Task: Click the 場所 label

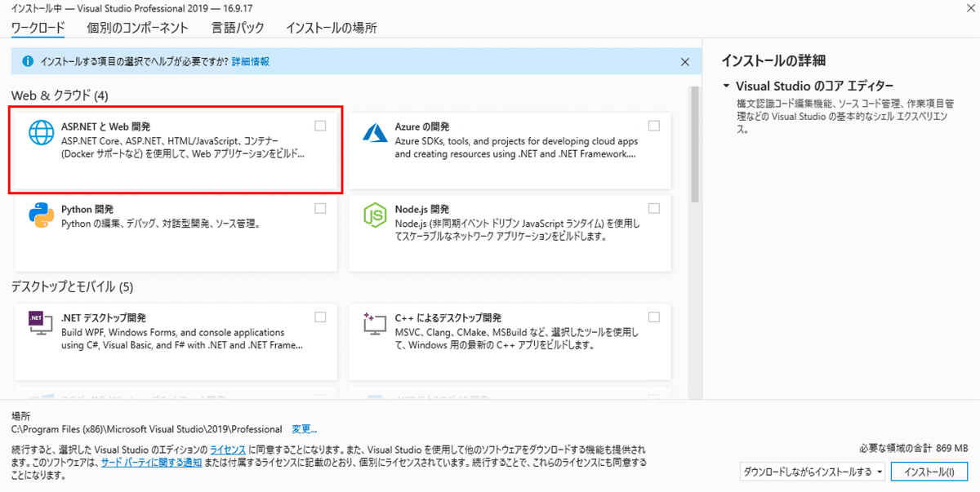Action: tap(20, 416)
